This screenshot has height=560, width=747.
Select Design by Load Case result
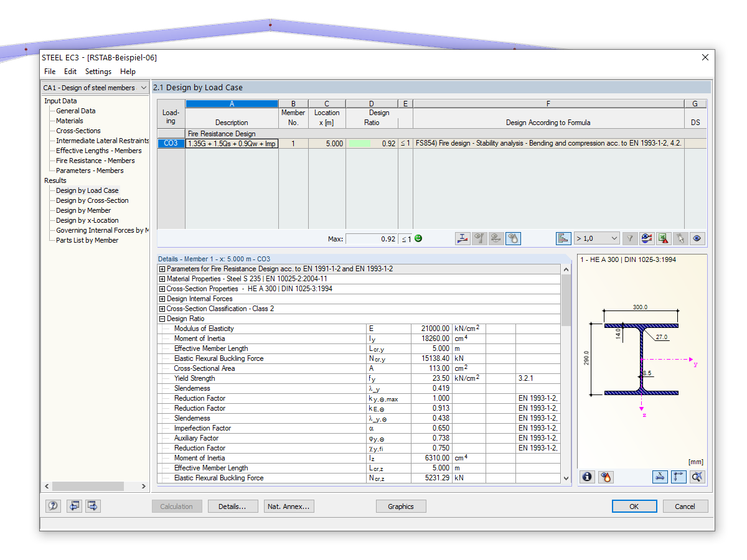(x=87, y=190)
